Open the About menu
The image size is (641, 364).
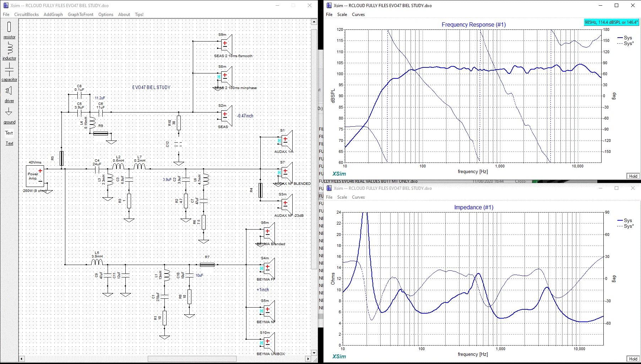124,15
